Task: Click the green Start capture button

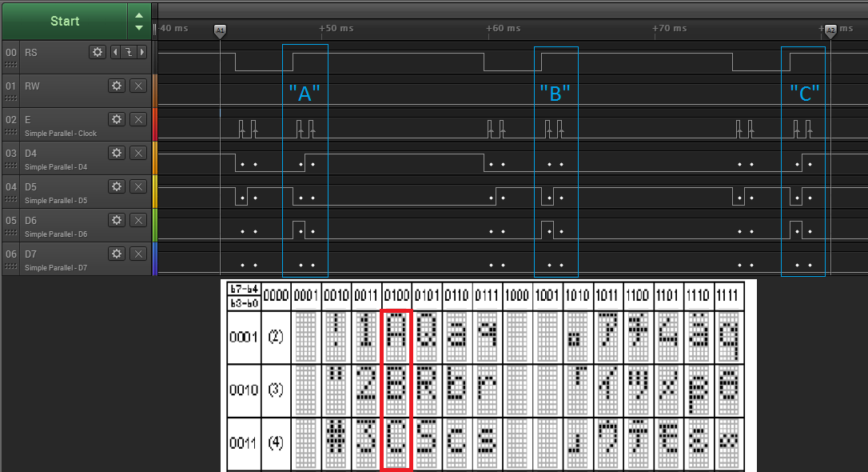Action: (x=64, y=21)
